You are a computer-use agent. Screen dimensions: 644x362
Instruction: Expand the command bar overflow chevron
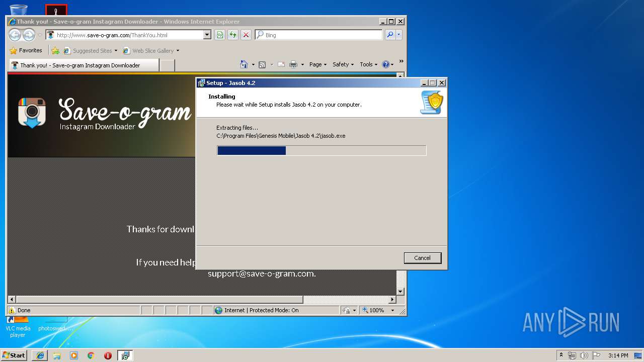pyautogui.click(x=401, y=61)
